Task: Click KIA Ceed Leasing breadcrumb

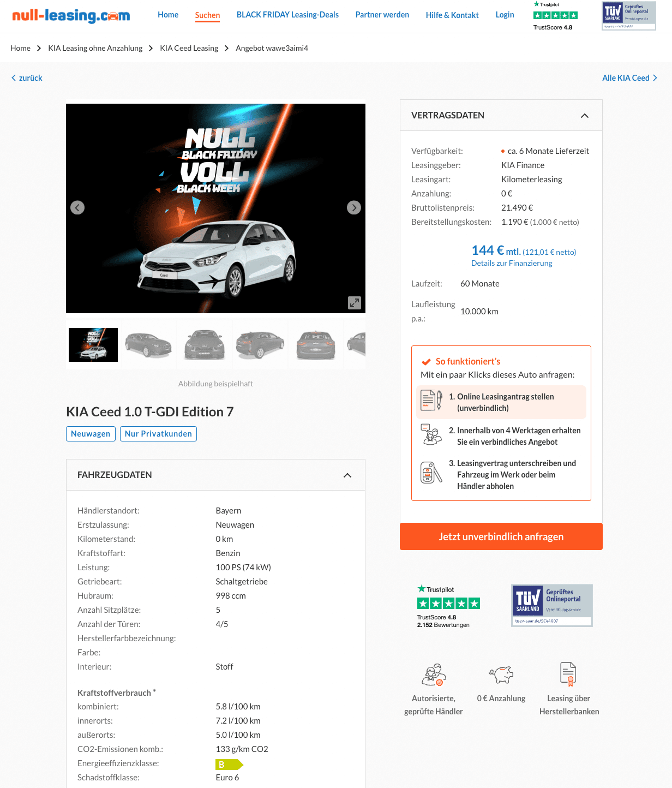Action: point(189,48)
